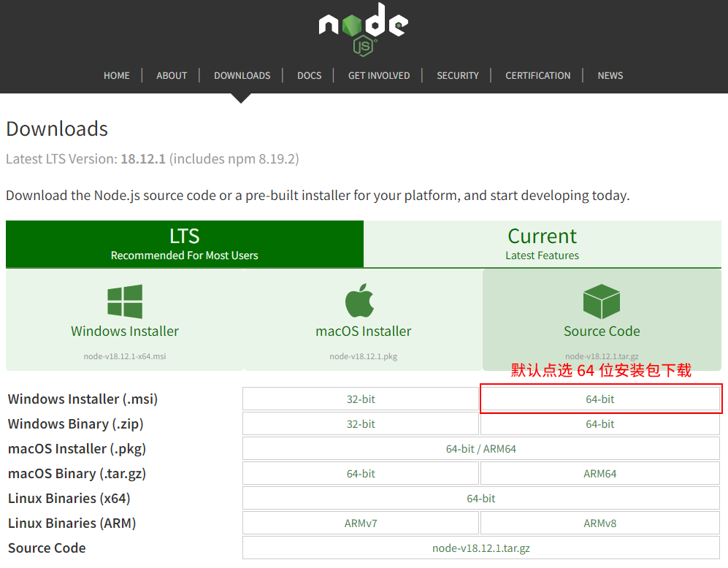728x568 pixels.
Task: Download Linux Binaries x64 64-bit
Action: [481, 499]
